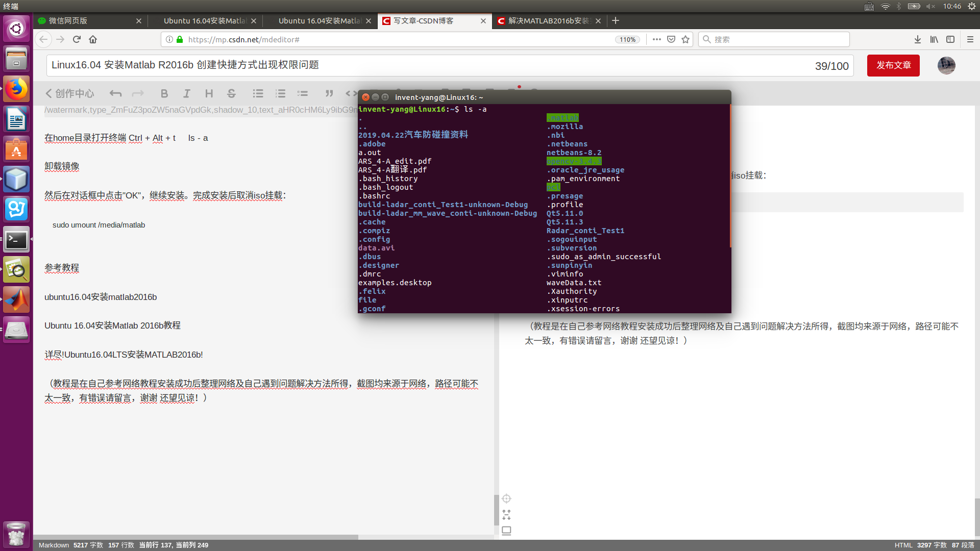Insert an ordered numbered list
This screenshot has width=980, height=551.
pyautogui.click(x=280, y=93)
